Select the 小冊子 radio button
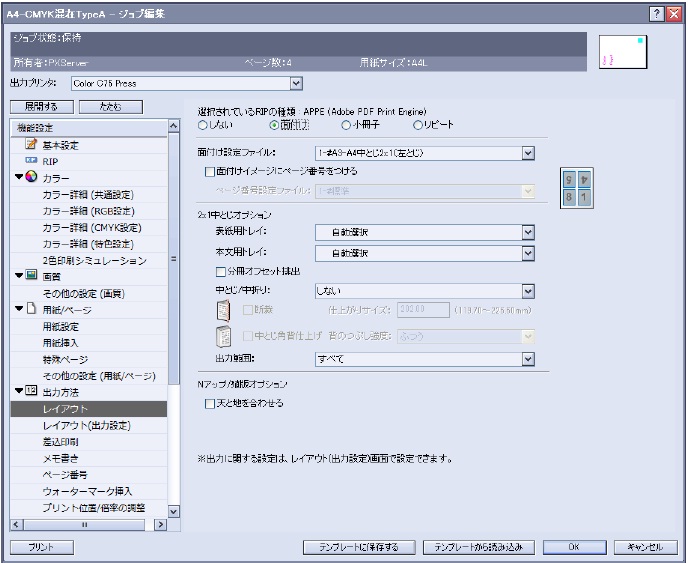The image size is (688, 563). [x=347, y=126]
